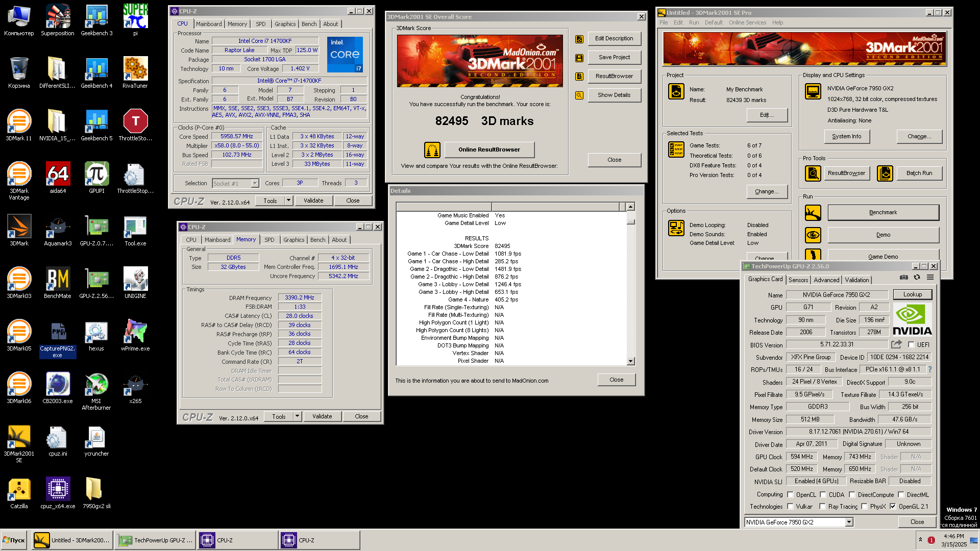
Task: Open the Advanced tab in GPU-Z
Action: (x=826, y=280)
